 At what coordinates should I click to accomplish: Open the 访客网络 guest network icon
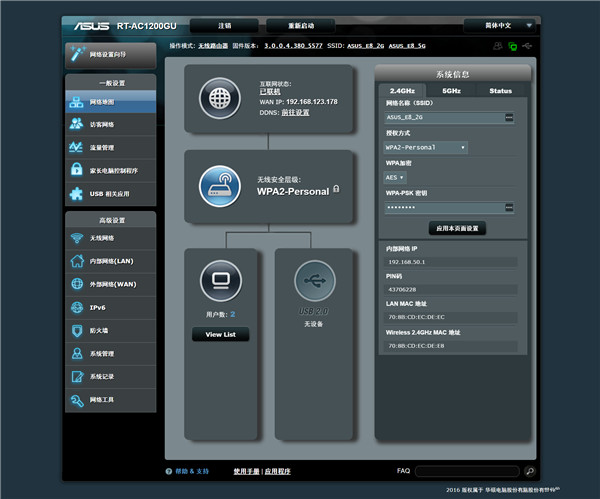coord(77,124)
